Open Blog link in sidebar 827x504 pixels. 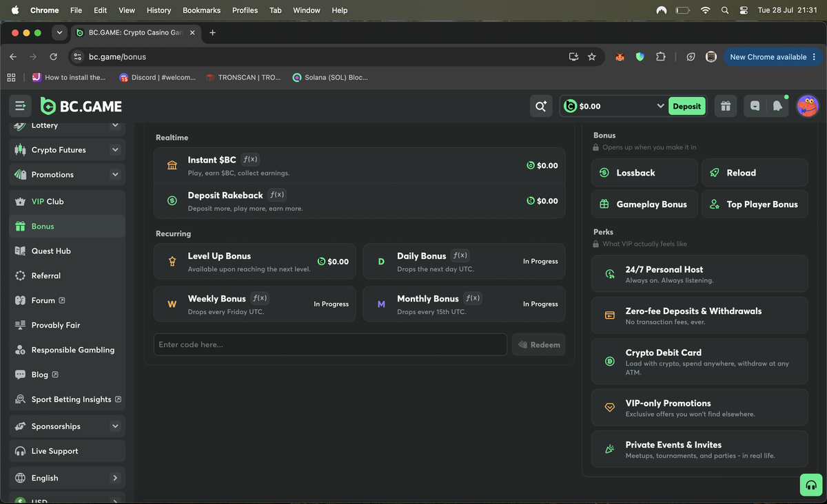(x=68, y=375)
